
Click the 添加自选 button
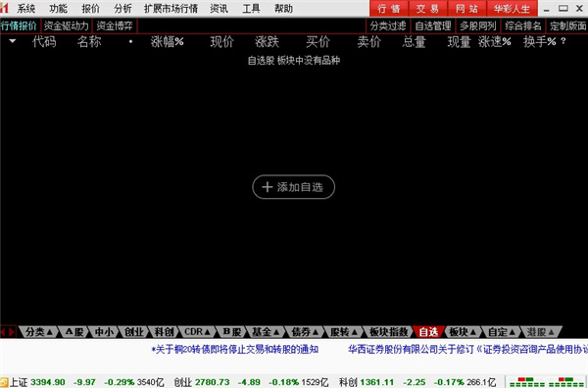click(293, 187)
